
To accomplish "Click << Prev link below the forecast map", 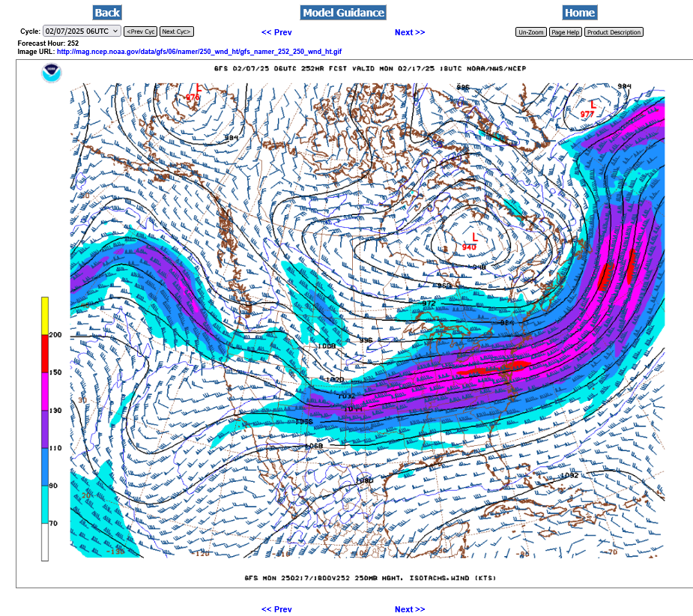I will [x=276, y=609].
